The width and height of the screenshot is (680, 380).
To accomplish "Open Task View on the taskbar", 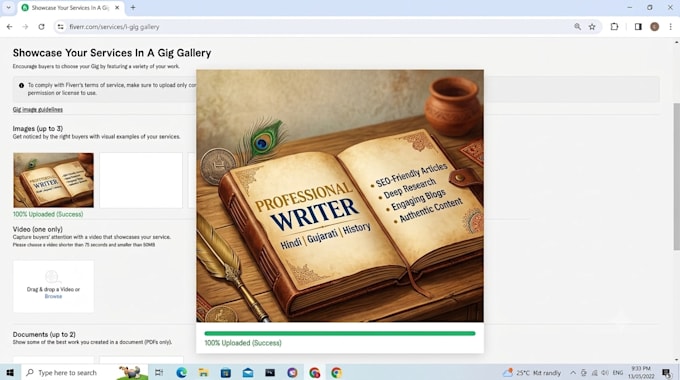I will click(x=159, y=373).
